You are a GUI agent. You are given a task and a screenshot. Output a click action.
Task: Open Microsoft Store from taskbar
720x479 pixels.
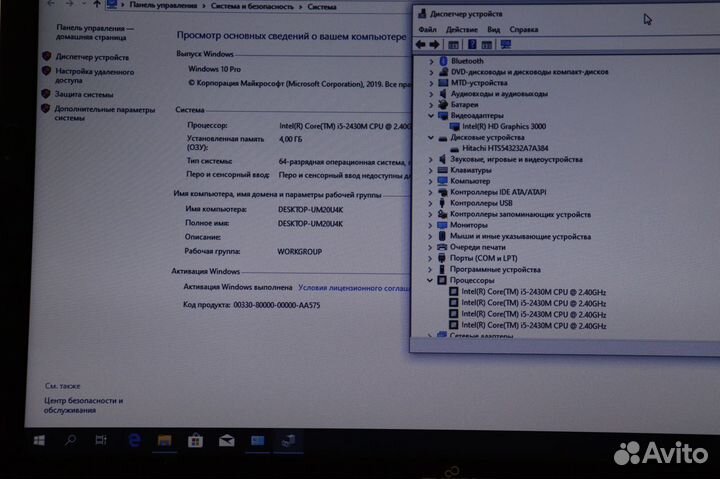pos(195,441)
